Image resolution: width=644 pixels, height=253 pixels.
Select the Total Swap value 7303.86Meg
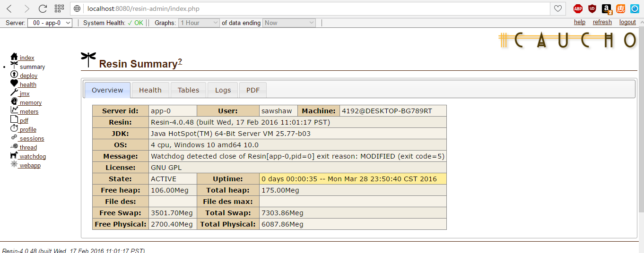coord(282,213)
